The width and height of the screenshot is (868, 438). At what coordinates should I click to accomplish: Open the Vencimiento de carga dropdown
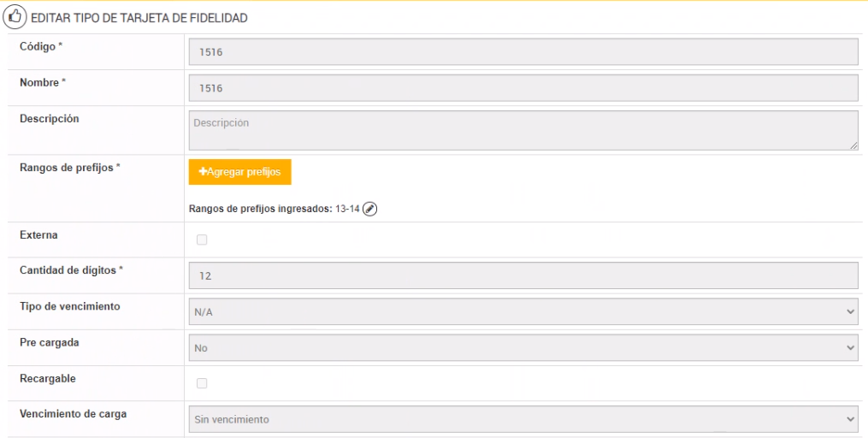click(x=523, y=419)
